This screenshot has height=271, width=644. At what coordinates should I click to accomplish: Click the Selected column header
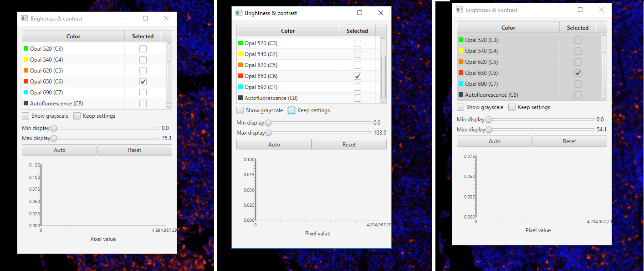pos(143,36)
